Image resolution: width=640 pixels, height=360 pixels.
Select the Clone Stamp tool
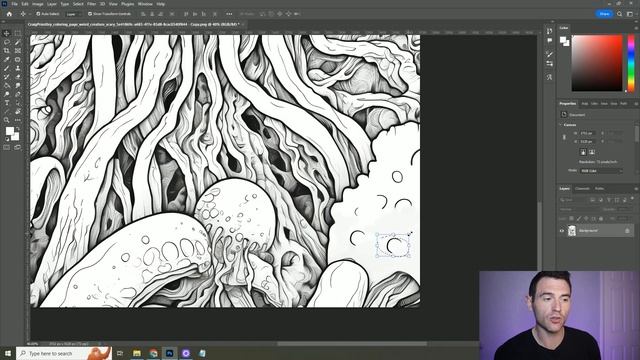[18, 68]
